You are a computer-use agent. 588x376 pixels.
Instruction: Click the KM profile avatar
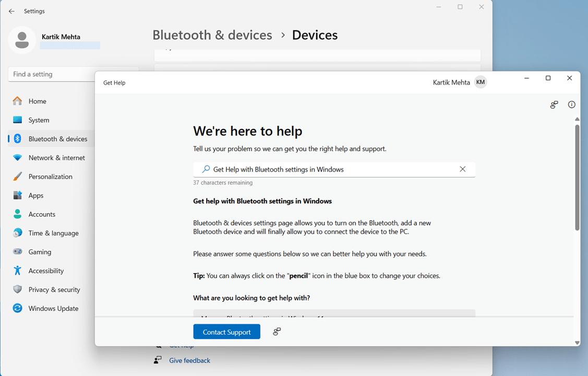point(480,83)
